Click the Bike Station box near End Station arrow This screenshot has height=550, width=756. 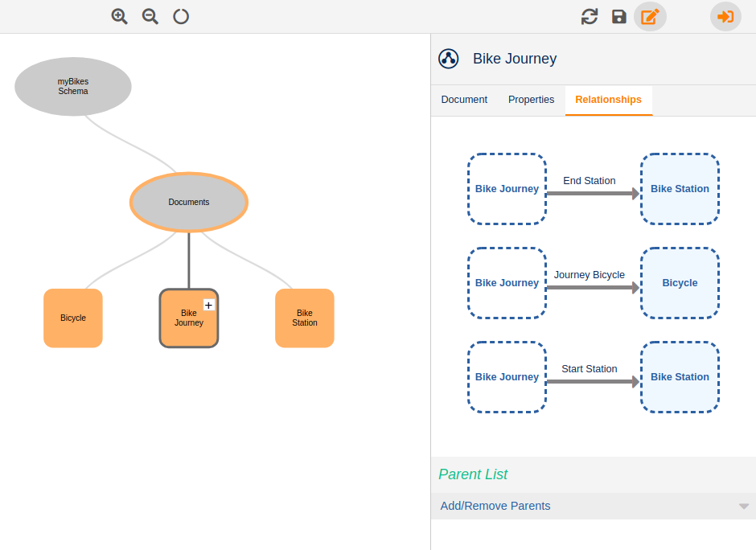pyautogui.click(x=680, y=189)
